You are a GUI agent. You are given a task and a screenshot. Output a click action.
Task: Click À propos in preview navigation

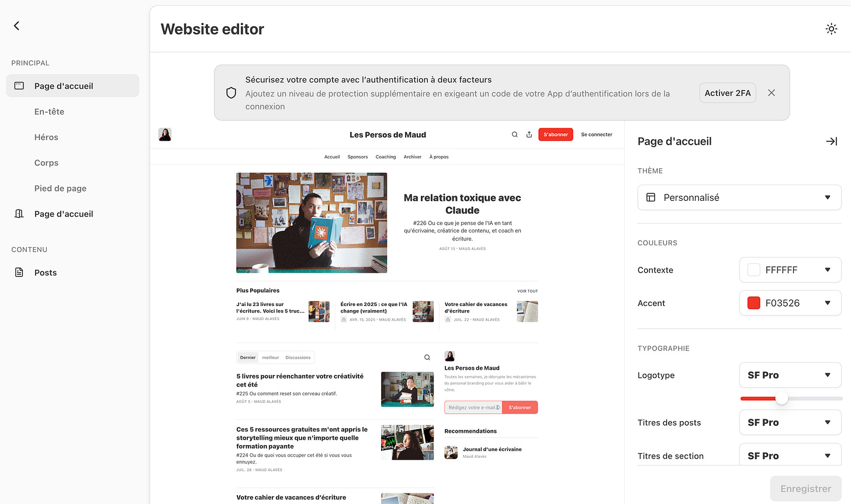tap(439, 157)
